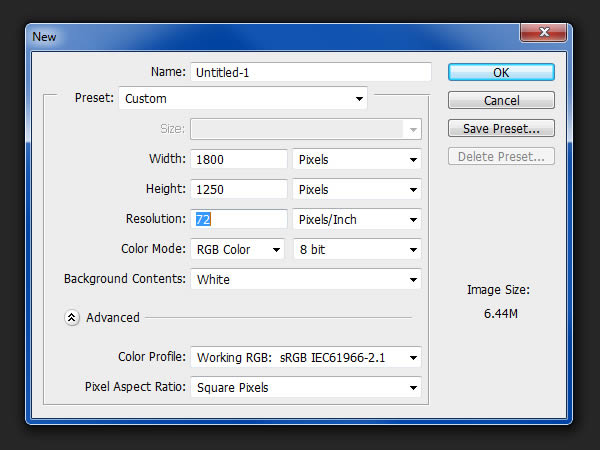This screenshot has width=600, height=450.
Task: Click the Width field showing 1800
Action: tap(239, 159)
